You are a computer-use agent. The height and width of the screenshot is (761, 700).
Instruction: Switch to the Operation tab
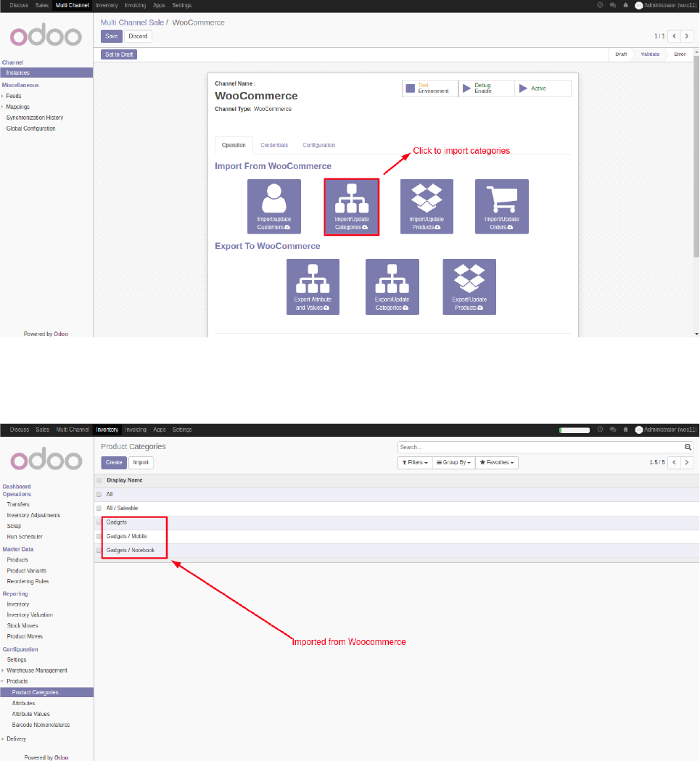click(x=234, y=145)
